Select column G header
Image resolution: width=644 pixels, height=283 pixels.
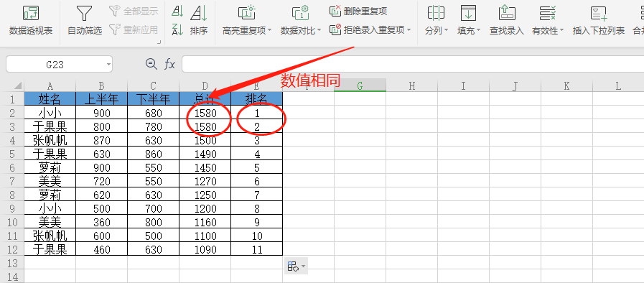[360, 85]
